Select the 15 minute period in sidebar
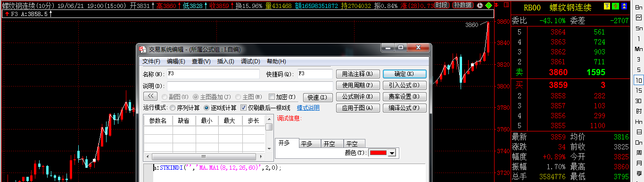 pyautogui.click(x=639, y=90)
